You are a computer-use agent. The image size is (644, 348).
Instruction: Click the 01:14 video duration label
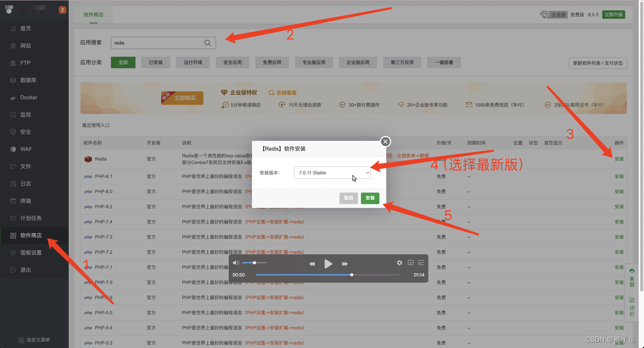pyautogui.click(x=419, y=275)
